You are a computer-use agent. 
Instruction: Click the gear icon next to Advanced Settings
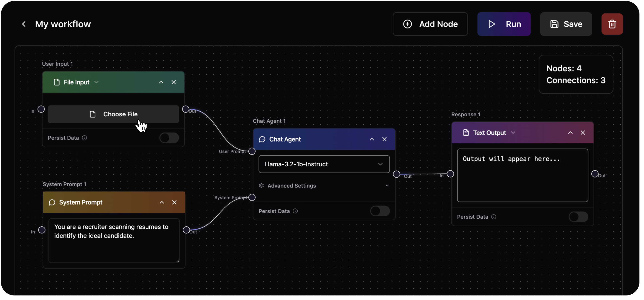(x=261, y=186)
